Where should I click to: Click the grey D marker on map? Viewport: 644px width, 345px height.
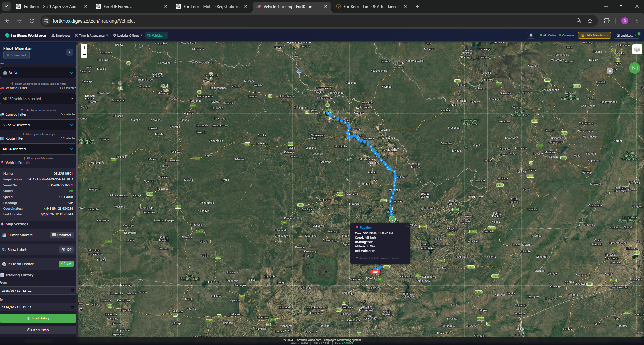610,71
